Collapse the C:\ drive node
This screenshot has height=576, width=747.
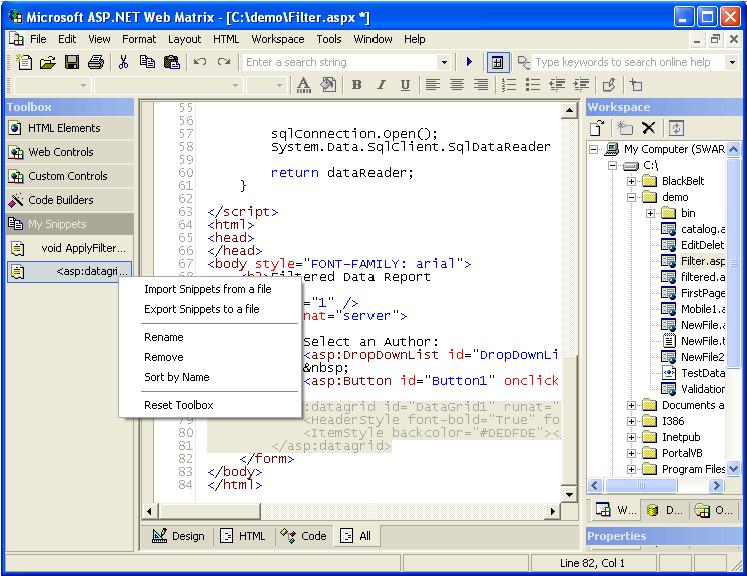(x=613, y=165)
